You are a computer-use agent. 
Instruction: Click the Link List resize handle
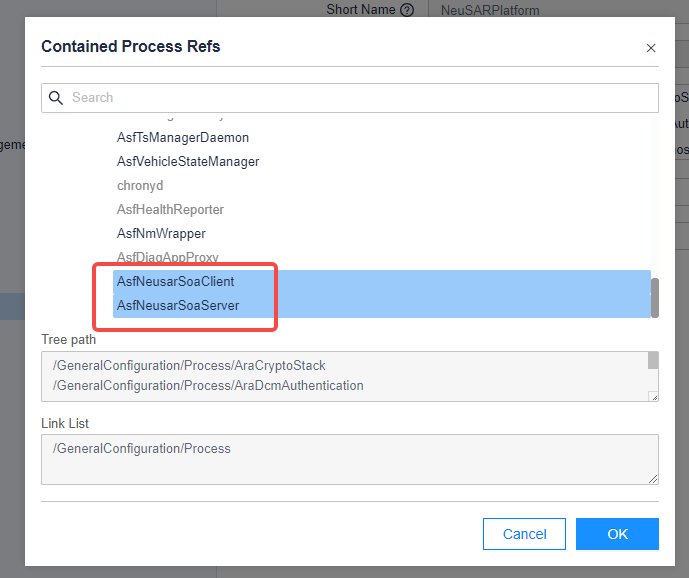(x=653, y=480)
